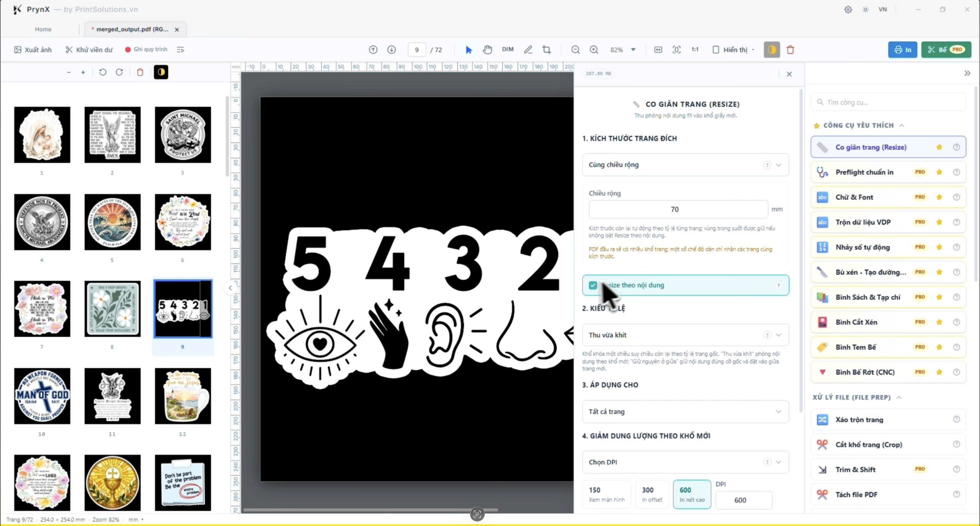Select page 12 mug thumbnail

point(183,396)
